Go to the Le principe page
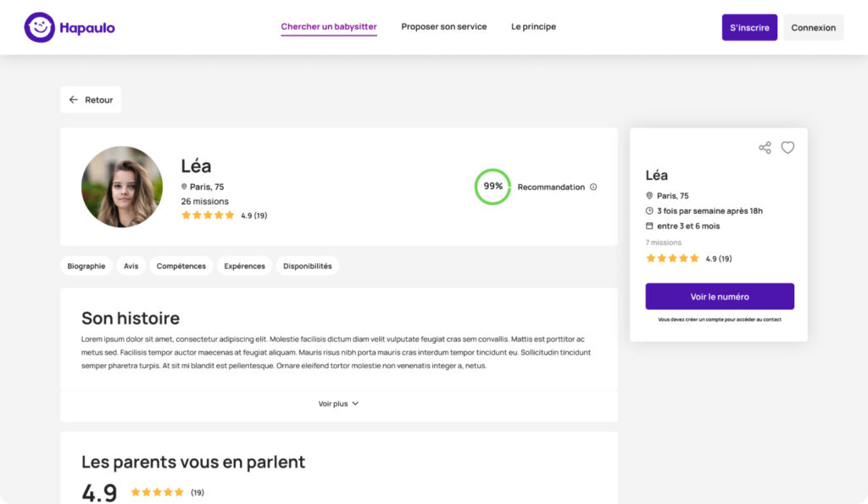 (x=534, y=26)
